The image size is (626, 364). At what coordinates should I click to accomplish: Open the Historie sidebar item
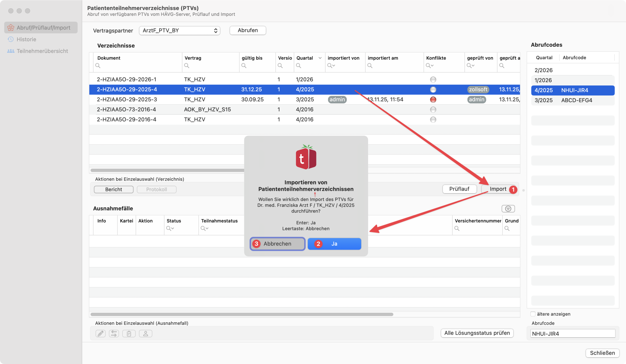click(x=26, y=39)
